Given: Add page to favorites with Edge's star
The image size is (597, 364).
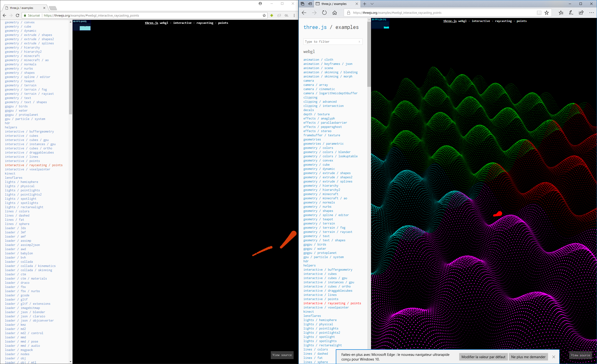Looking at the screenshot, I should [547, 13].
